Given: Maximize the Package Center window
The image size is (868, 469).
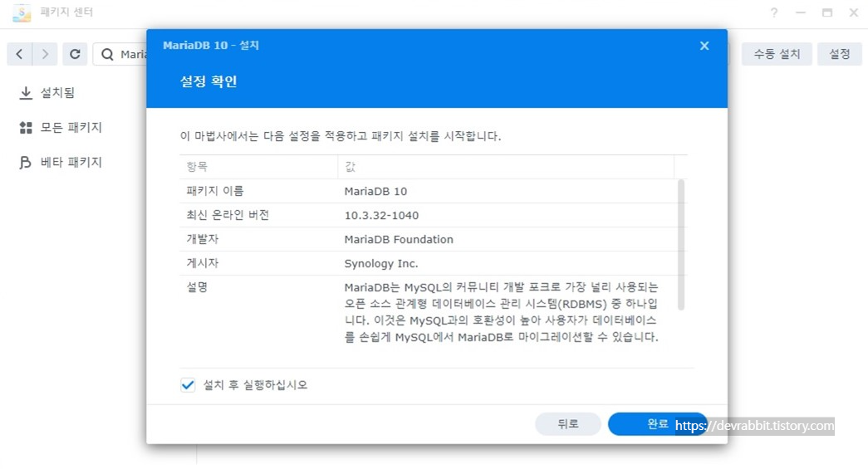Looking at the screenshot, I should (x=827, y=12).
